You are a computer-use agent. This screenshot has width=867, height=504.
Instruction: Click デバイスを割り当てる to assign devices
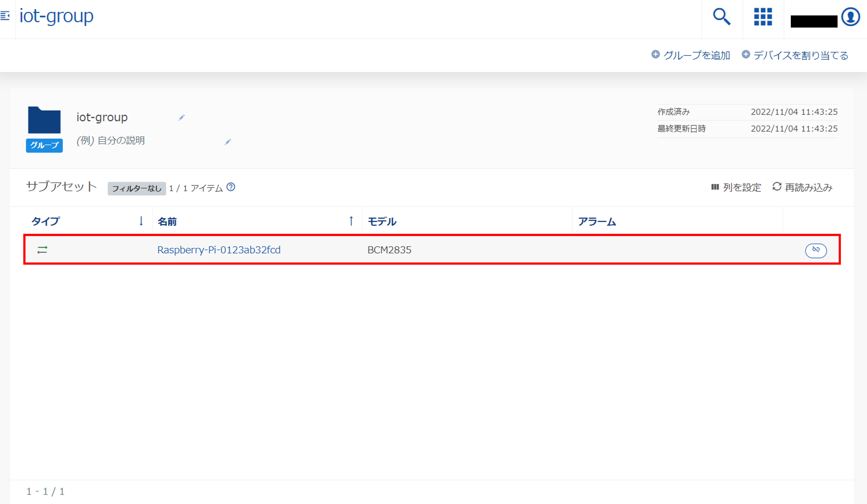coord(795,55)
